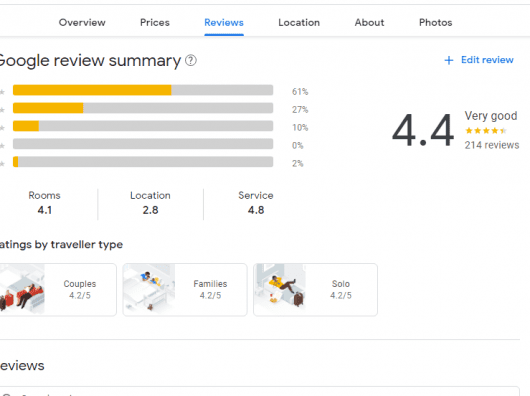Open the Families 4.2/5 card
This screenshot has width=530, height=396.
pos(185,290)
